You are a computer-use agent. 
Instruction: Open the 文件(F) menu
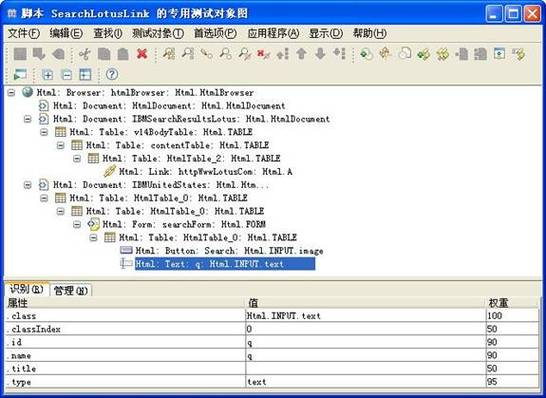click(24, 34)
